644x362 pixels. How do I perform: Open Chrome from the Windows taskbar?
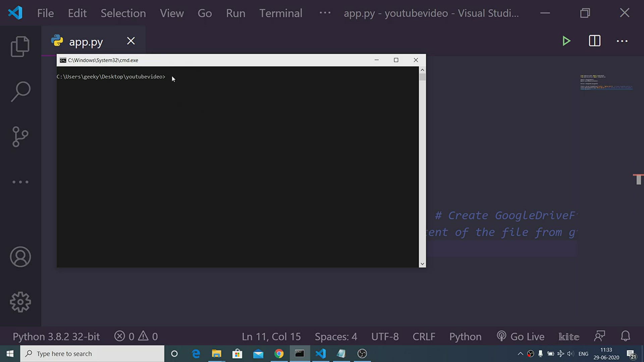(x=279, y=354)
